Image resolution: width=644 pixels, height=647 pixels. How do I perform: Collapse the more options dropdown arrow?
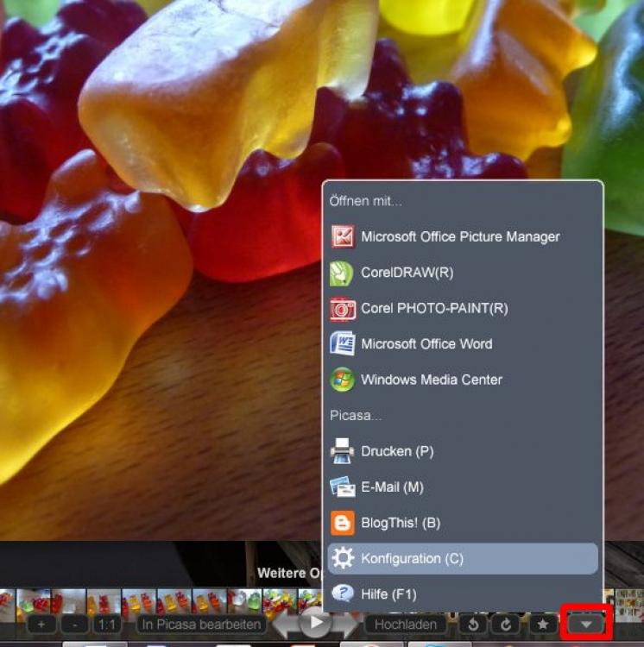tap(586, 623)
